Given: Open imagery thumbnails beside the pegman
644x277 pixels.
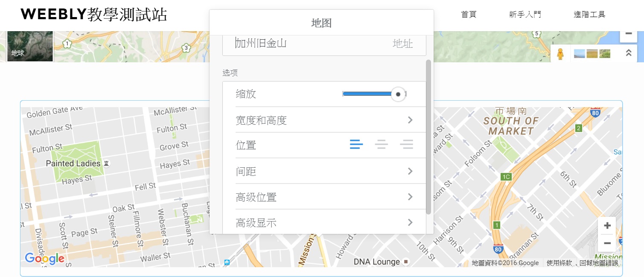Looking at the screenshot, I should coord(592,54).
